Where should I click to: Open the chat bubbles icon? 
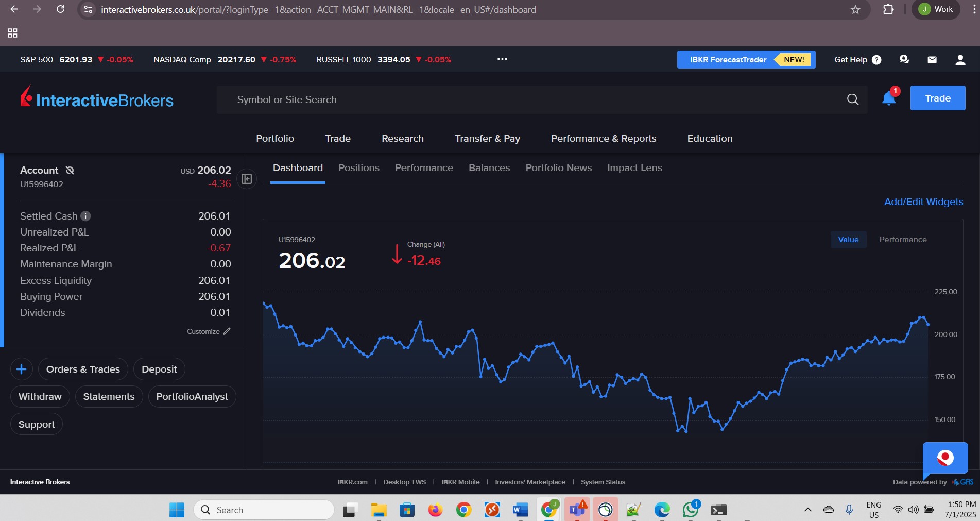904,60
